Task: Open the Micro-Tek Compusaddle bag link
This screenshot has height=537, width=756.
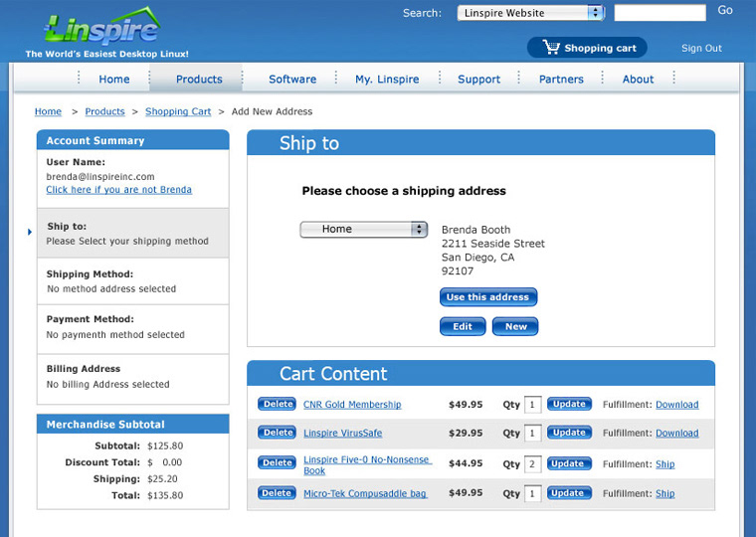Action: 365,493
